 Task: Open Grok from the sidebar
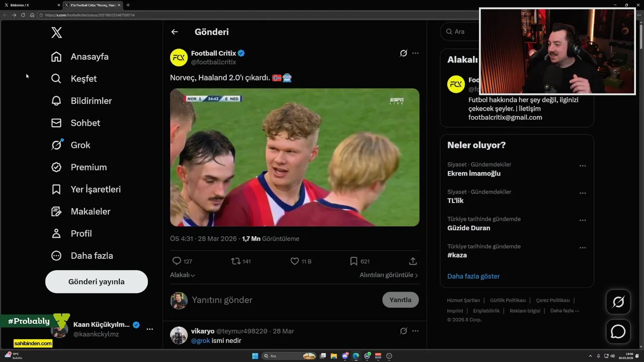point(70,145)
